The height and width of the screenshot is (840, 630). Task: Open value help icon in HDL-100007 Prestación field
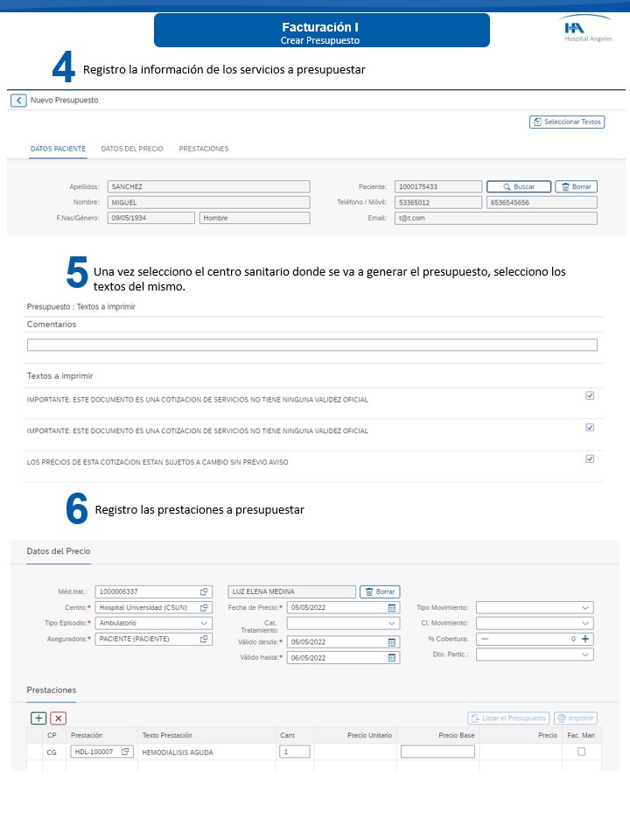[125, 752]
